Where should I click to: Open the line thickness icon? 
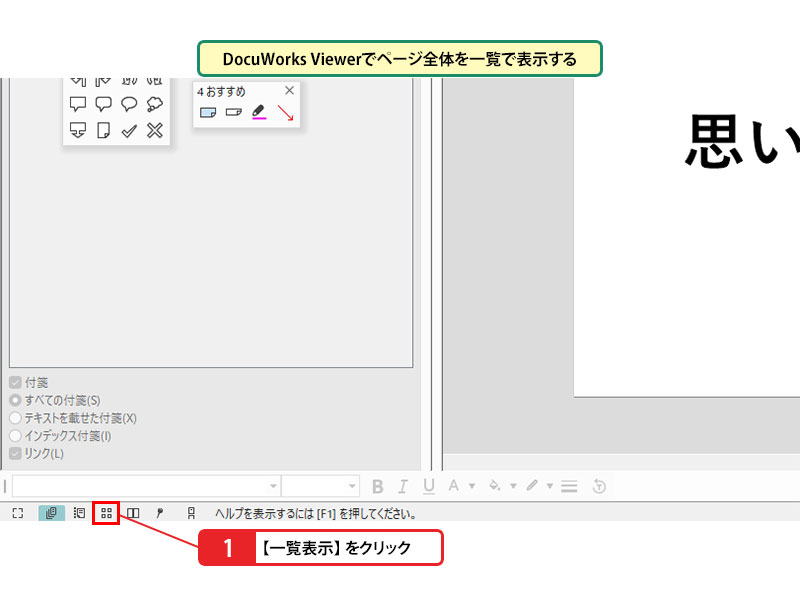click(x=569, y=486)
